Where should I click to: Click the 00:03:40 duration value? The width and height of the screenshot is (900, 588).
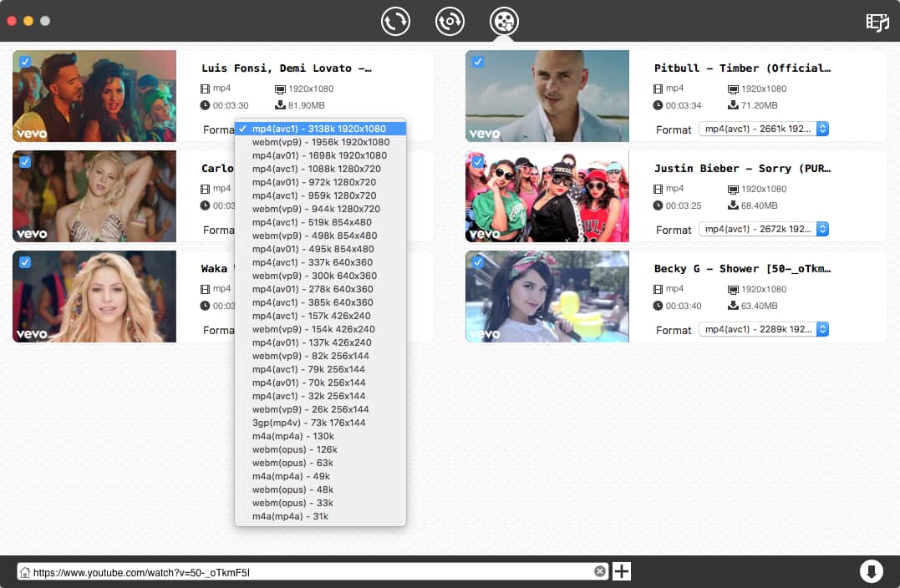pos(684,306)
